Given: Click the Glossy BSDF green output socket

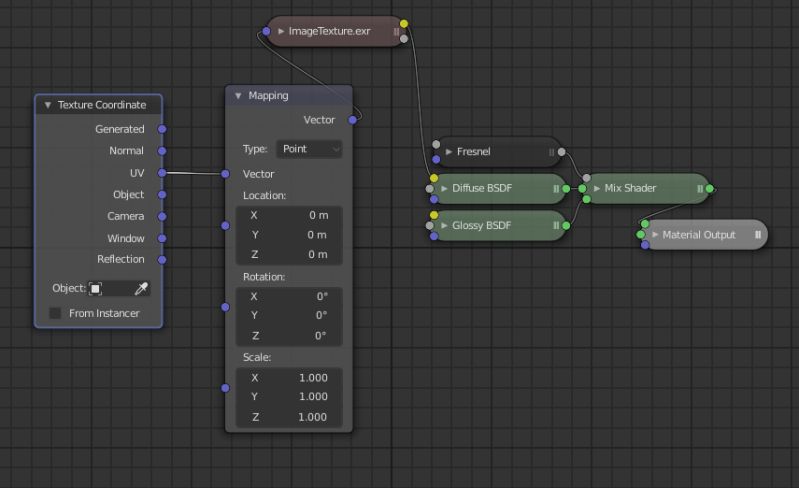Looking at the screenshot, I should coord(566,225).
